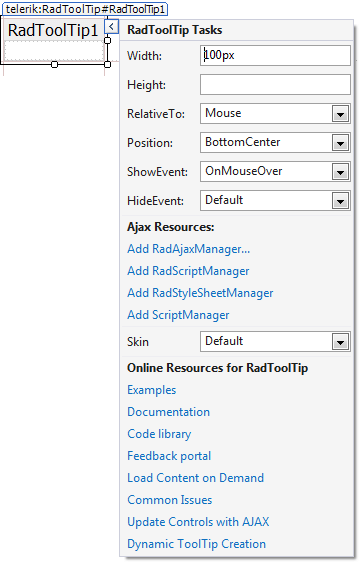The height and width of the screenshot is (563, 360).
Task: Click the RadToolTip Tasks header text
Action: 174,30
